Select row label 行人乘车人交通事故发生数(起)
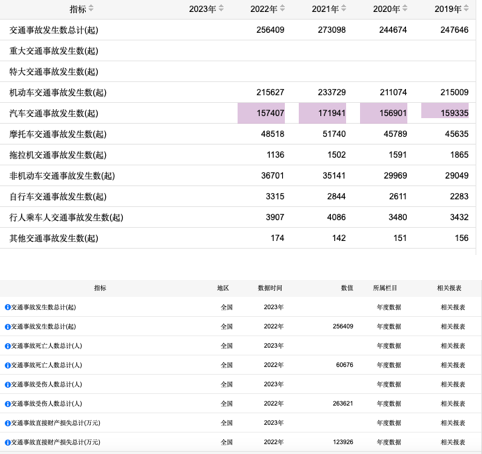The height and width of the screenshot is (454, 482). coord(66,217)
